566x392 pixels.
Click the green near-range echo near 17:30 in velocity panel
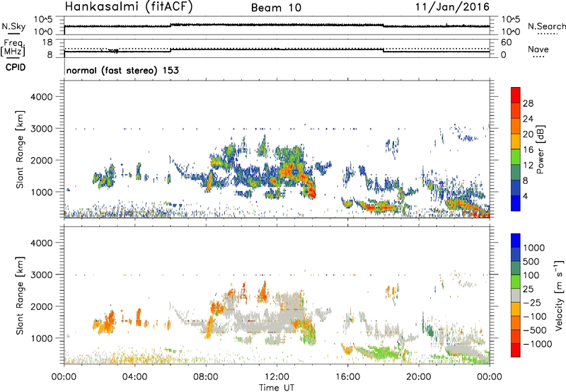pyautogui.click(x=380, y=352)
